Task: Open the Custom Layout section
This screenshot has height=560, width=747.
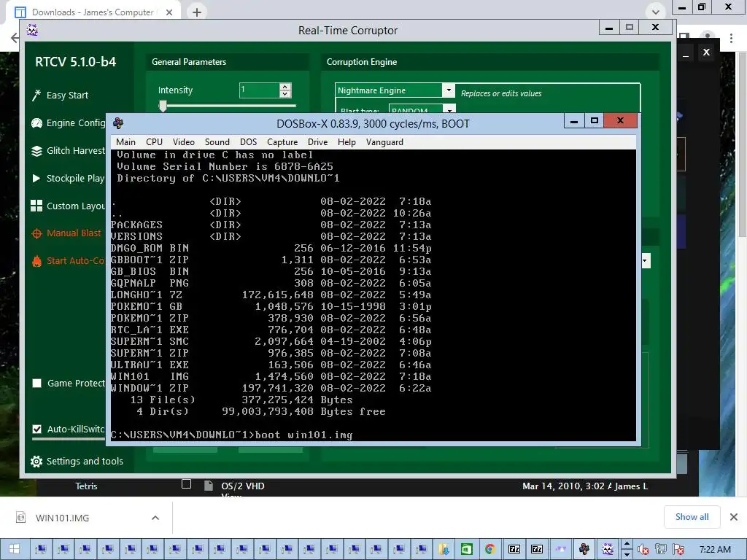Action: click(68, 206)
